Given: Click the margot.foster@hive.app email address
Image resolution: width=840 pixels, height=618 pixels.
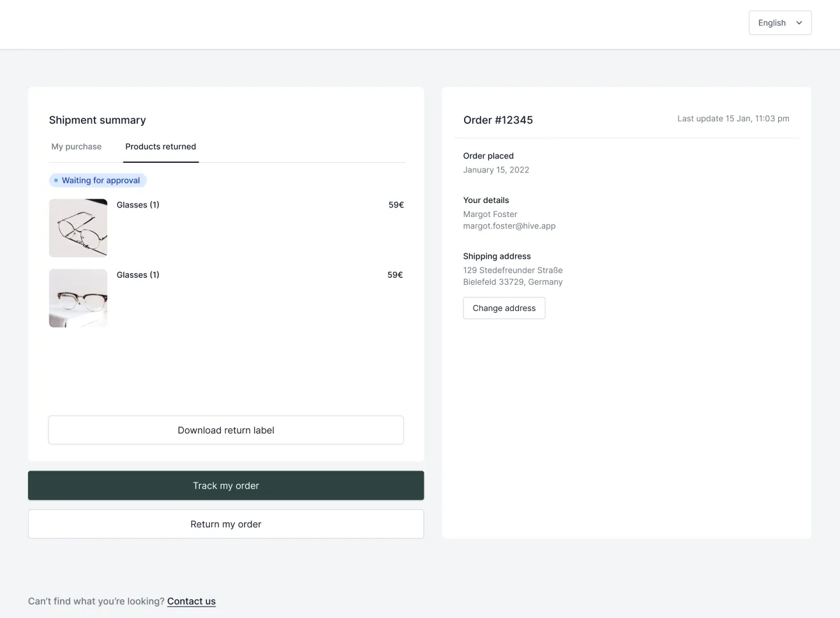Looking at the screenshot, I should 509,226.
